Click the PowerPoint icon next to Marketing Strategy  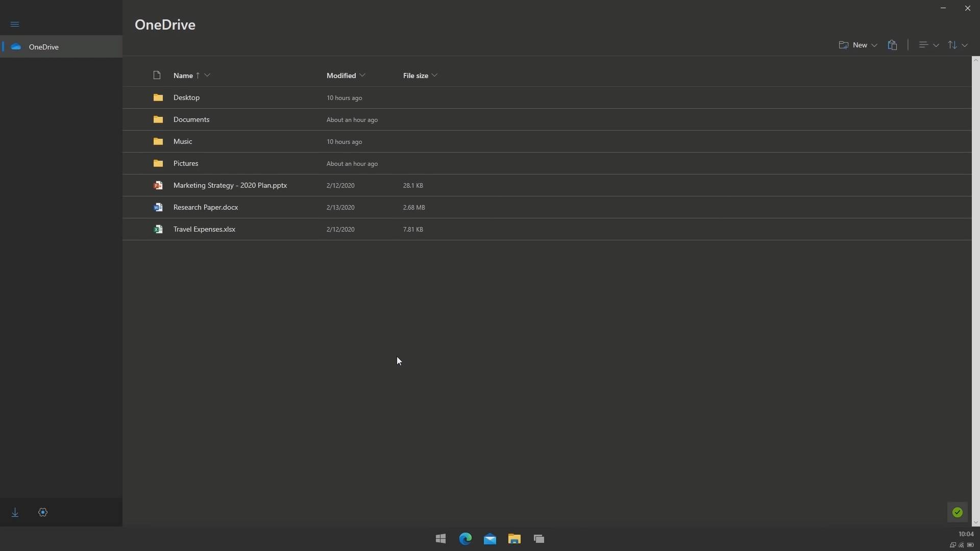coord(158,185)
